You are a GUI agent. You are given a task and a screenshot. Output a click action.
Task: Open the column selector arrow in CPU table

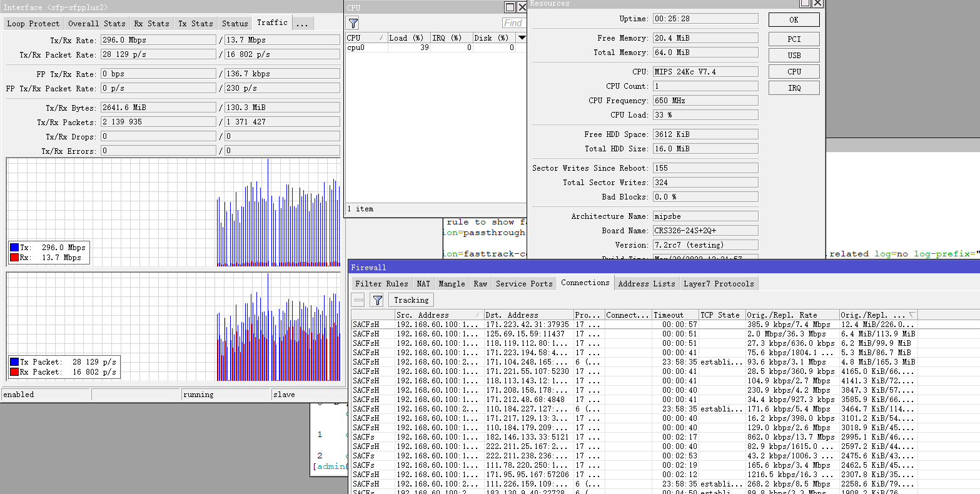(521, 38)
